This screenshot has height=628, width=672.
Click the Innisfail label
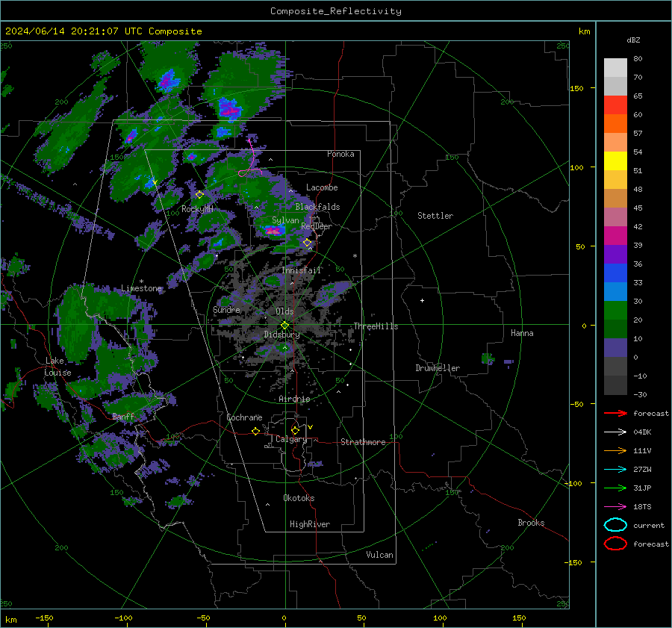coord(301,270)
